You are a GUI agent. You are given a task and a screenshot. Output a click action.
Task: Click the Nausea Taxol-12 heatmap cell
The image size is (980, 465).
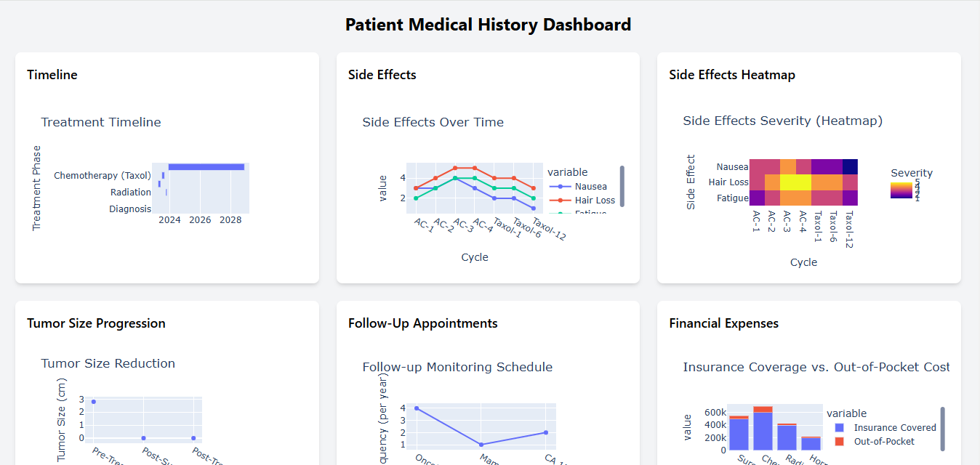pyautogui.click(x=850, y=166)
